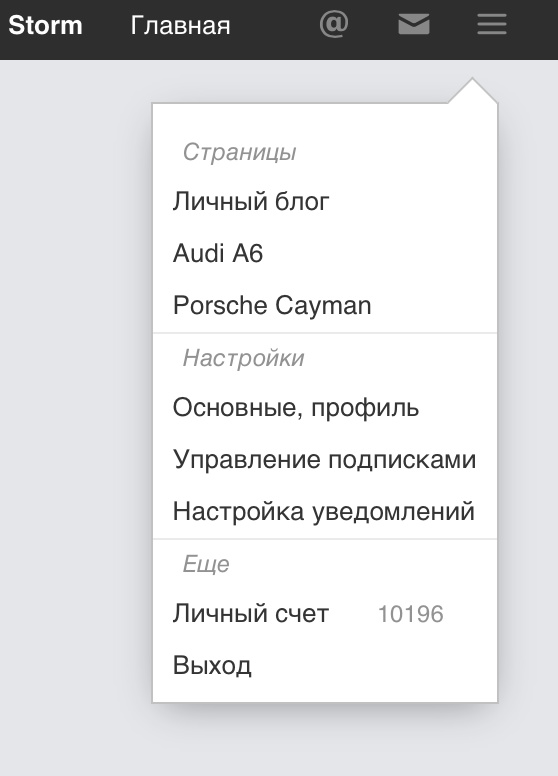Click the Страницы section header

point(239,152)
